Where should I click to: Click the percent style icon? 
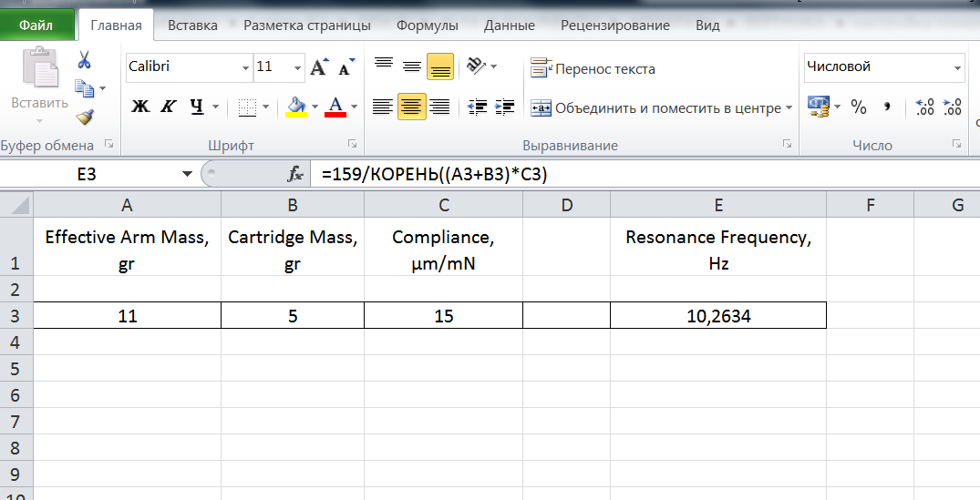coord(859,107)
